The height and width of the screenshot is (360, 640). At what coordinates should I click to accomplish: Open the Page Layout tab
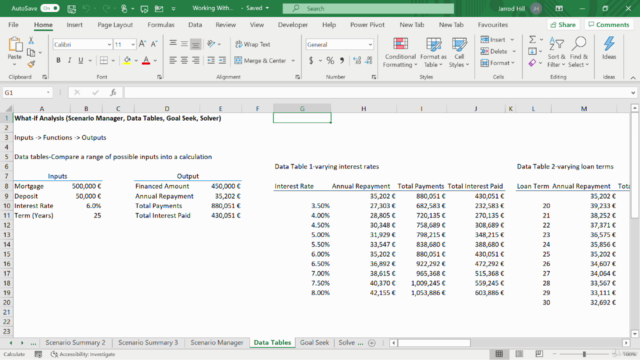click(115, 25)
